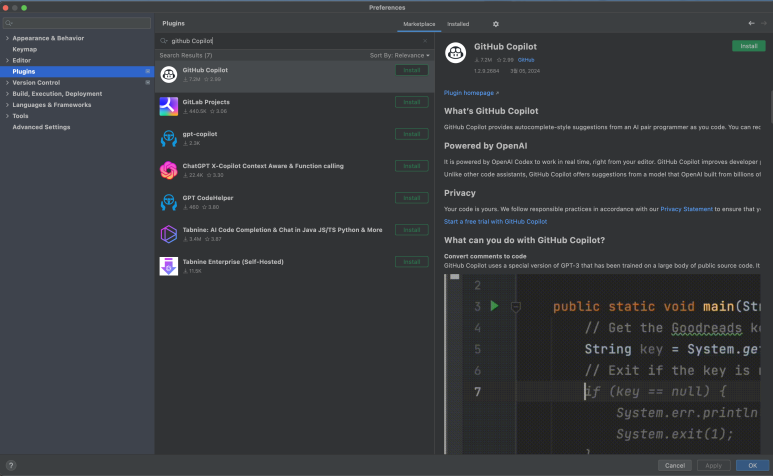Click the plugin search field with github Copilot
This screenshot has height=476, width=773.
click(x=294, y=41)
